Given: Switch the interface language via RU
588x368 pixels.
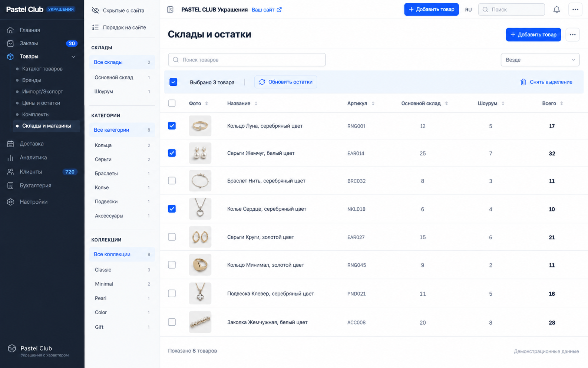Looking at the screenshot, I should click(x=468, y=10).
